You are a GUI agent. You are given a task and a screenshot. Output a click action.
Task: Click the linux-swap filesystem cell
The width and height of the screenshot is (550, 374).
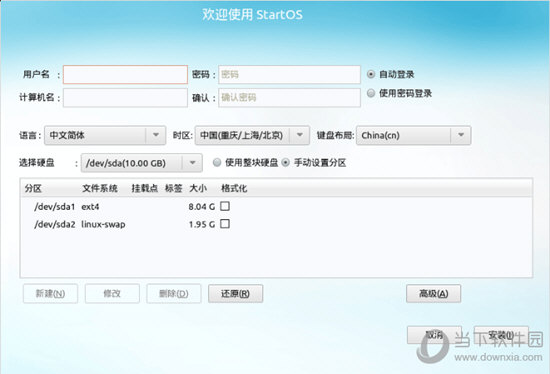(x=103, y=224)
